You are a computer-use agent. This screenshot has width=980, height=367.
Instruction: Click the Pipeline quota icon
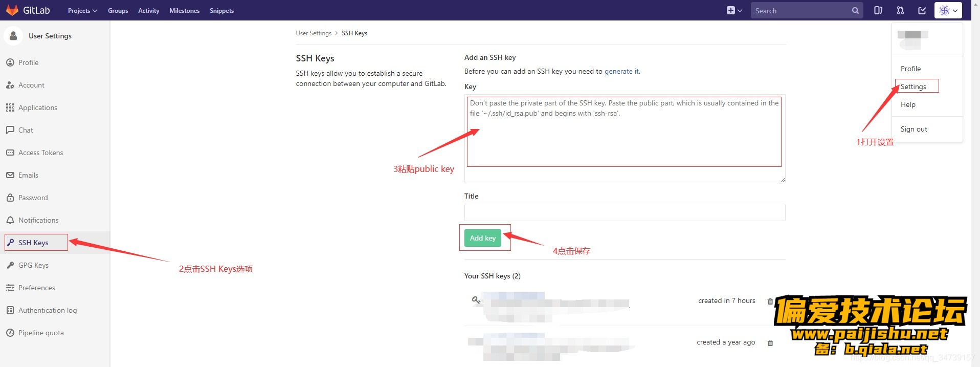tap(10, 333)
